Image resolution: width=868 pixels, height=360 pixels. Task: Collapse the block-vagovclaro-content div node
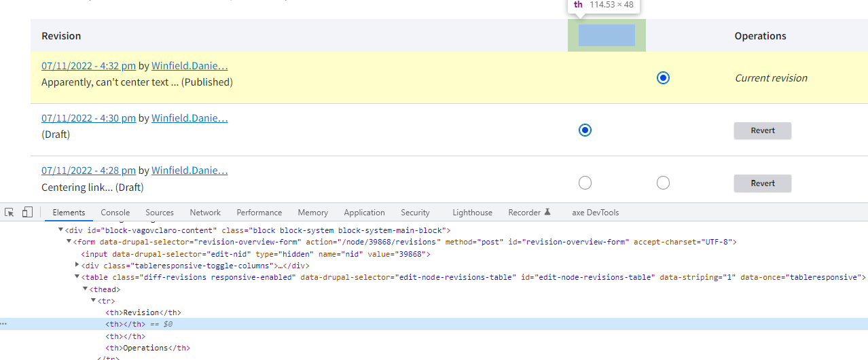[x=61, y=230]
